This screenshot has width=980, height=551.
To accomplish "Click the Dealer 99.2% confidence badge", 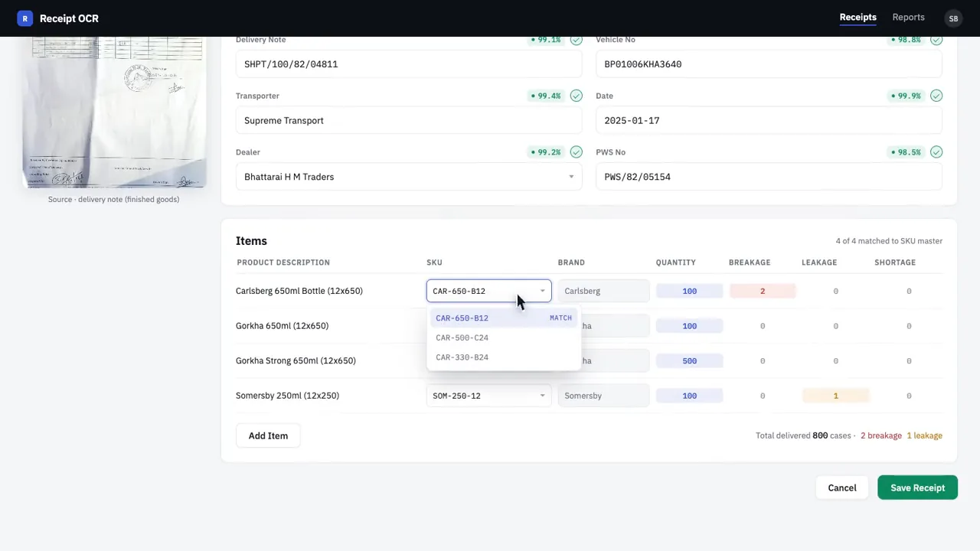I will 547,152.
